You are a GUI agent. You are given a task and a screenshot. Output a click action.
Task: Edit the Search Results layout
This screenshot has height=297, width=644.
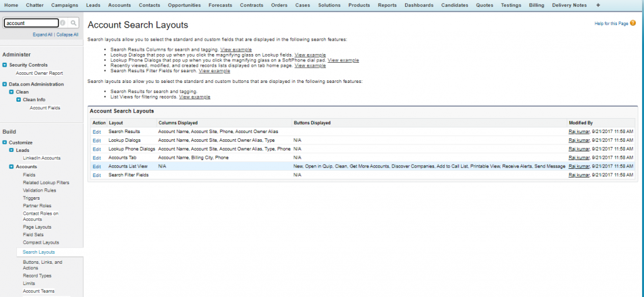click(x=96, y=131)
